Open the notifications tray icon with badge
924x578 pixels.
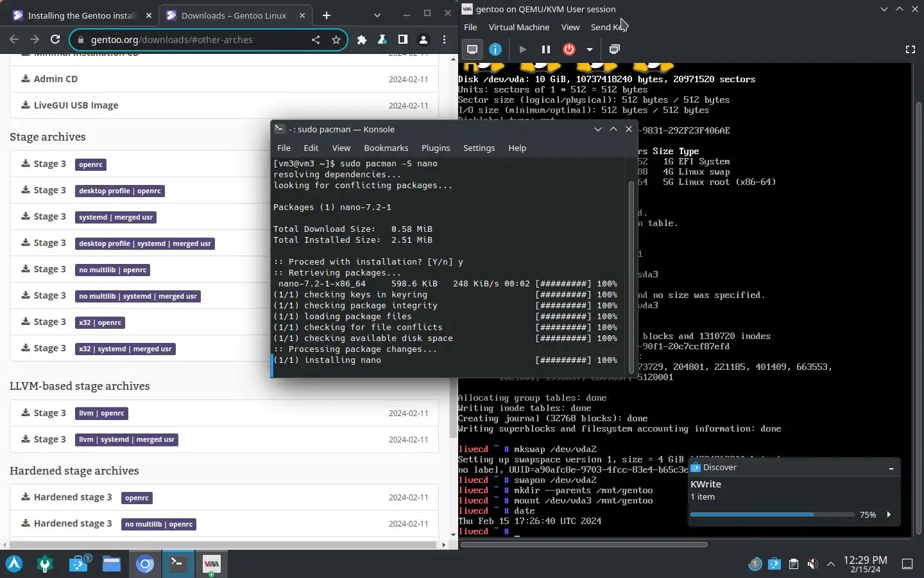click(x=755, y=564)
